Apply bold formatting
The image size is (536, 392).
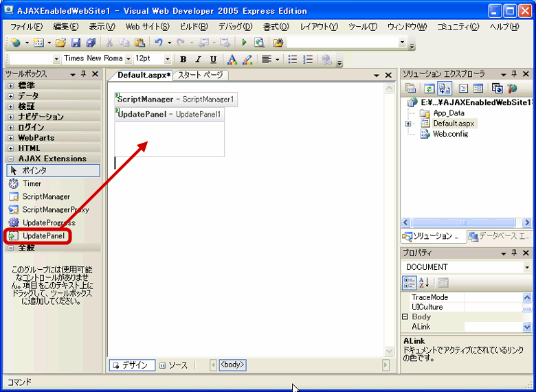pos(183,60)
